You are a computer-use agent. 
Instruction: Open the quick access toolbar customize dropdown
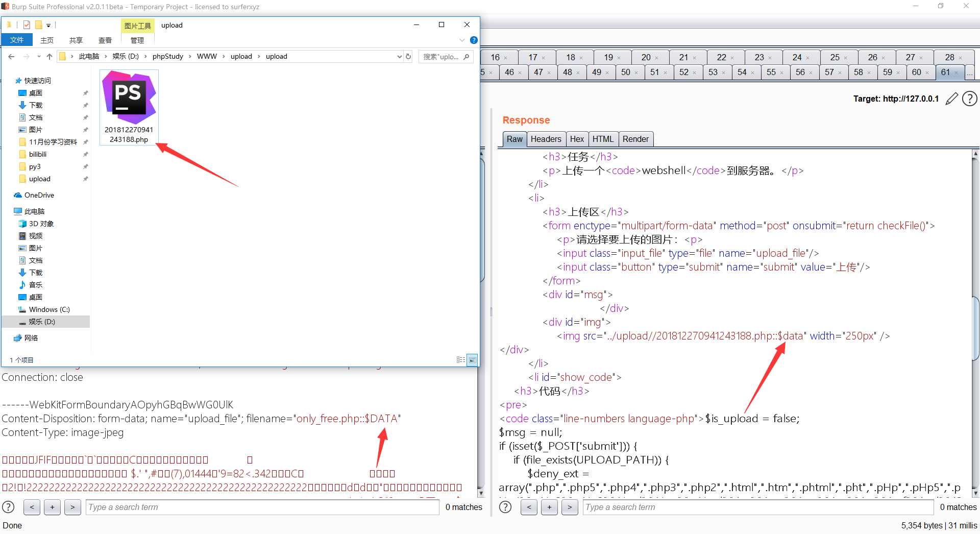[48, 25]
